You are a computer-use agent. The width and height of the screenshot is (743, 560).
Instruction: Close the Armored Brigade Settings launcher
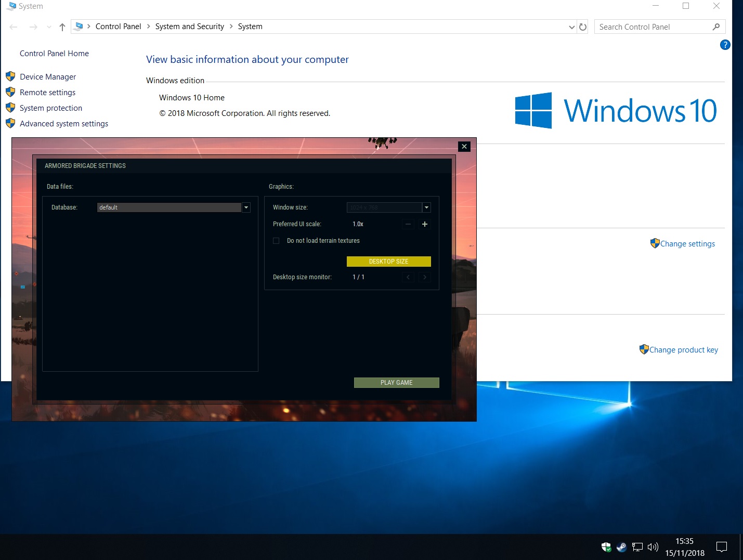pyautogui.click(x=464, y=147)
